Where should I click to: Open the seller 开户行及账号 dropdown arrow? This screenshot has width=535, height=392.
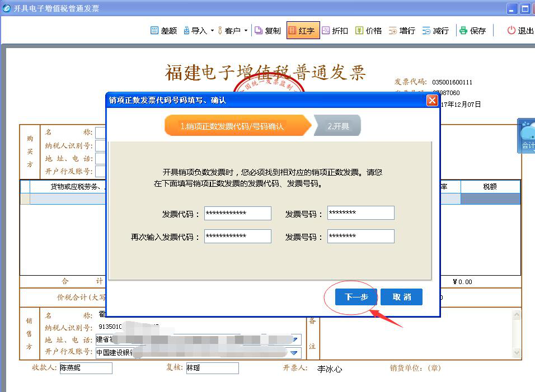click(294, 353)
